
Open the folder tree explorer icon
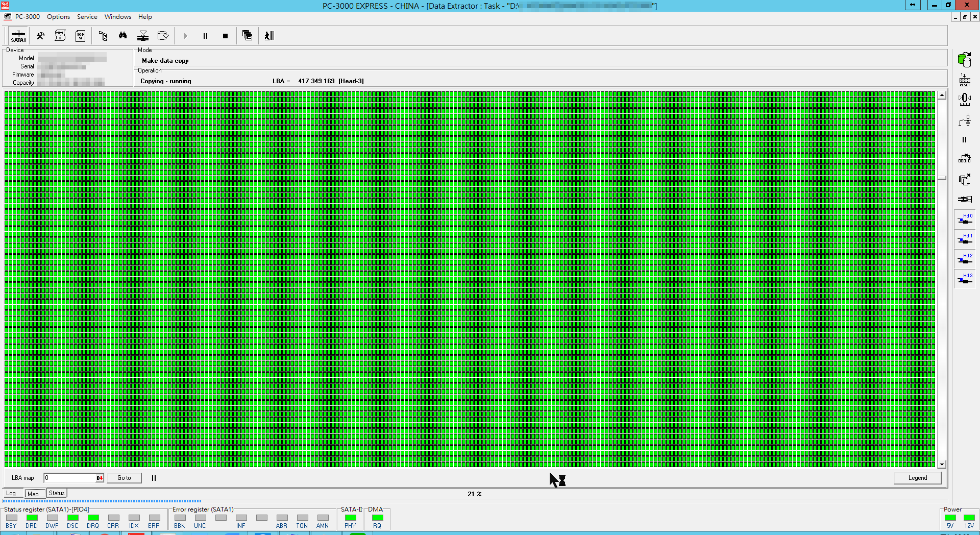tap(103, 36)
